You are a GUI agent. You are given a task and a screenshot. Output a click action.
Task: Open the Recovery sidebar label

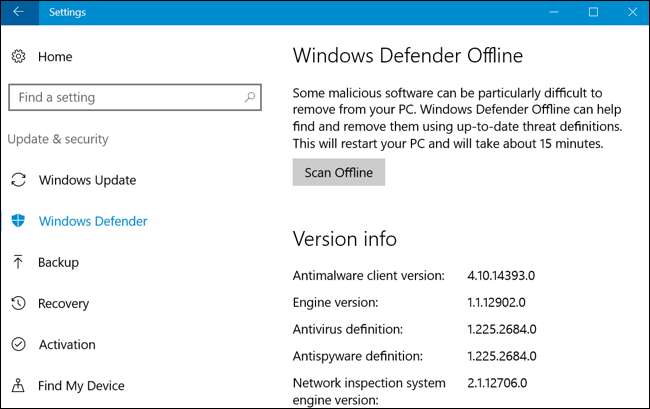[63, 303]
